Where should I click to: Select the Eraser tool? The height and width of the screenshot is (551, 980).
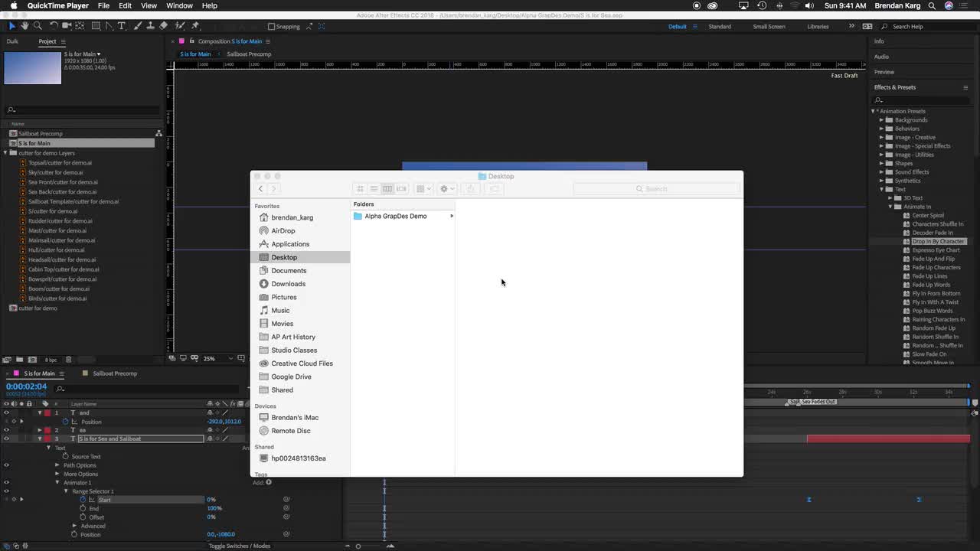163,26
